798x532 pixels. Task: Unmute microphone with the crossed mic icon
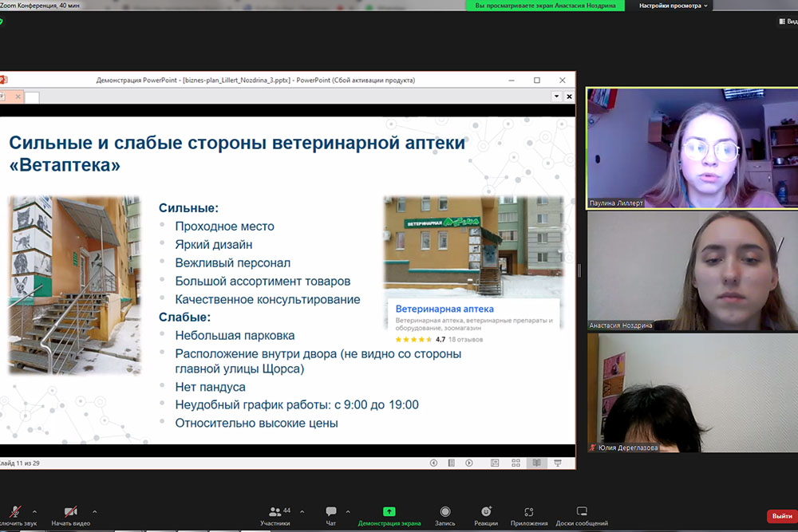click(14, 512)
